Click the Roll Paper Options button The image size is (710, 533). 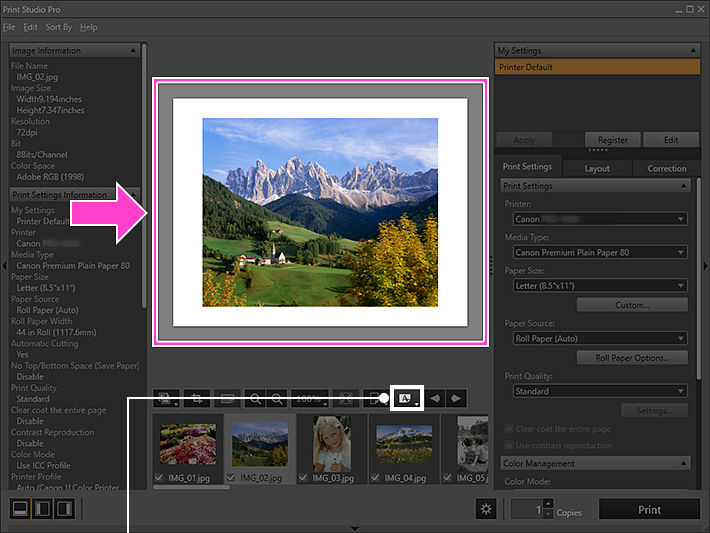pos(632,358)
